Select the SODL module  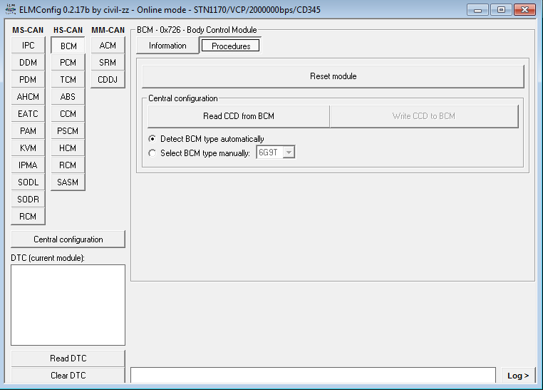(x=28, y=182)
